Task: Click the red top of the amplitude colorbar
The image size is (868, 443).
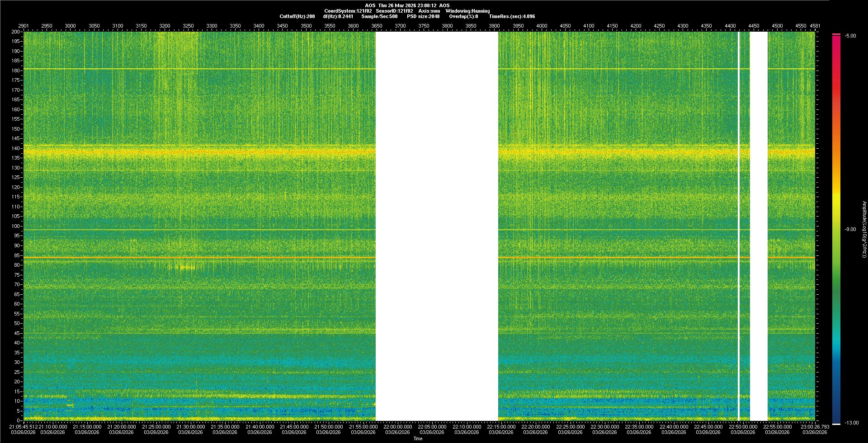Action: pos(836,37)
